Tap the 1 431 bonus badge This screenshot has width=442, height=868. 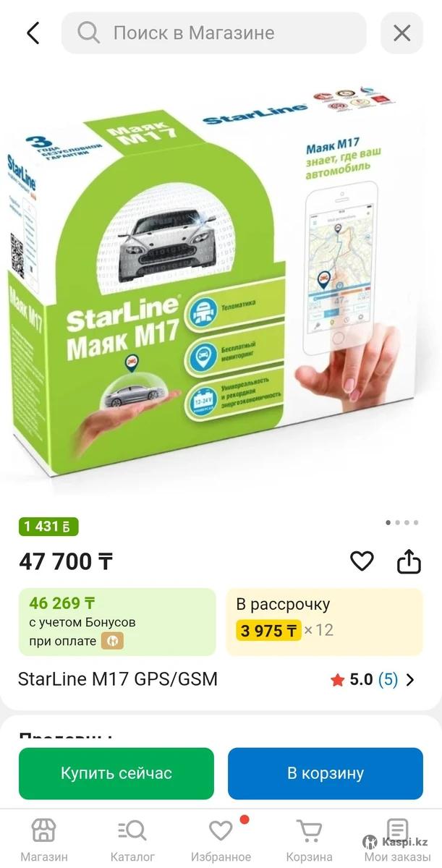coord(48,527)
